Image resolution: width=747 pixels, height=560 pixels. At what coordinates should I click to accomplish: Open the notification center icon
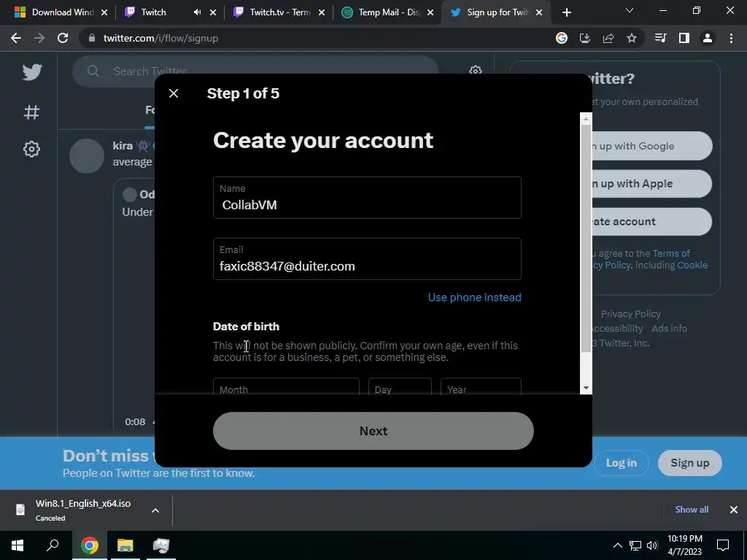[x=723, y=545]
